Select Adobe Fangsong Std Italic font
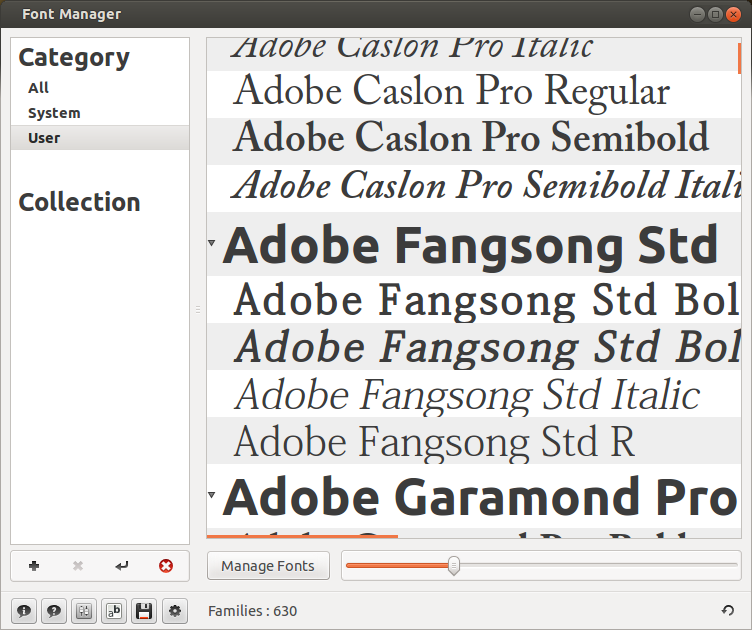752x630 pixels. coord(474,394)
